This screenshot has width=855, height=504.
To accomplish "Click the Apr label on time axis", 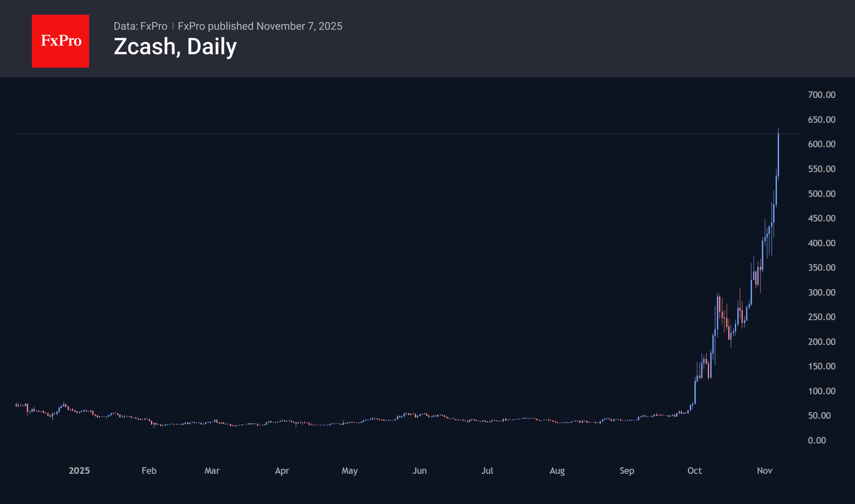I will [x=282, y=471].
